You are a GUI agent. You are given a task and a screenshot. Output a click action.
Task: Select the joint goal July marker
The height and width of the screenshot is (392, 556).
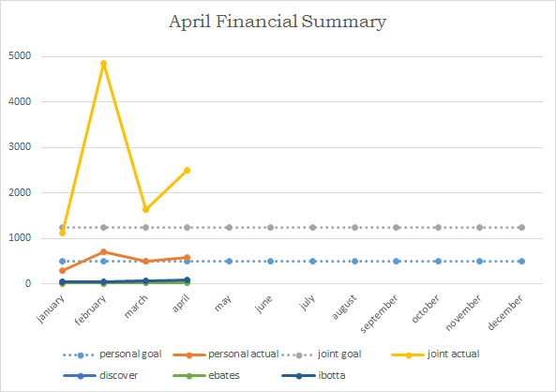(x=312, y=227)
